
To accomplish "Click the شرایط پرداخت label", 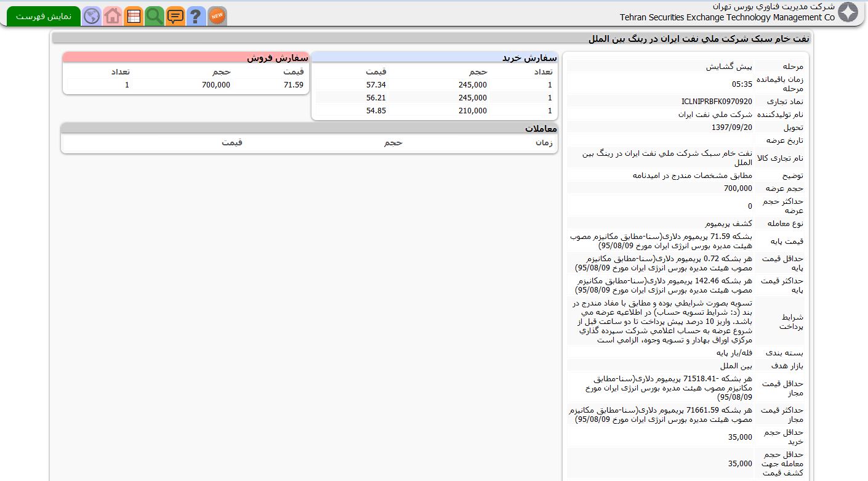I will 792,321.
